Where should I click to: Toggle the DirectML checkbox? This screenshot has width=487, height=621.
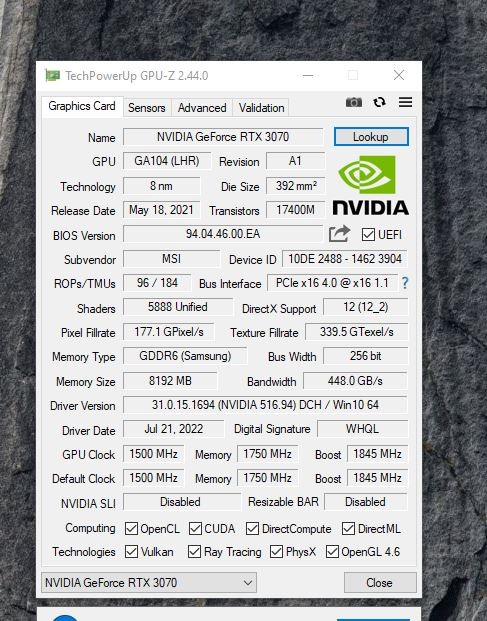(348, 528)
